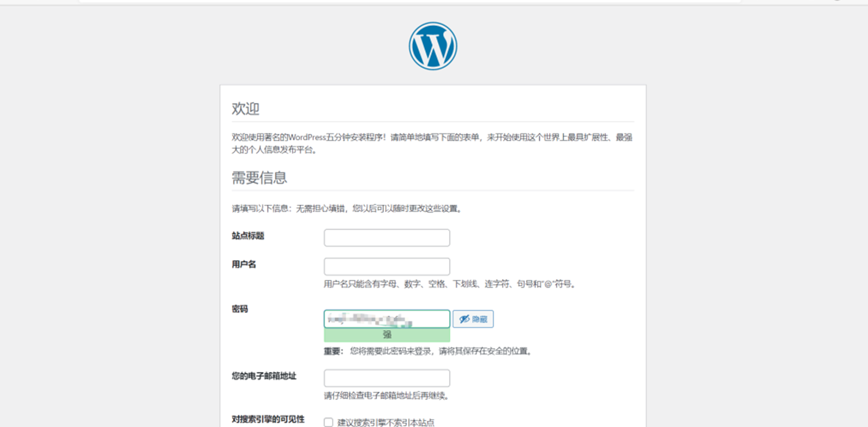Click the 请仔细检查电子邮箱地址后再继续 hint

pyautogui.click(x=387, y=396)
